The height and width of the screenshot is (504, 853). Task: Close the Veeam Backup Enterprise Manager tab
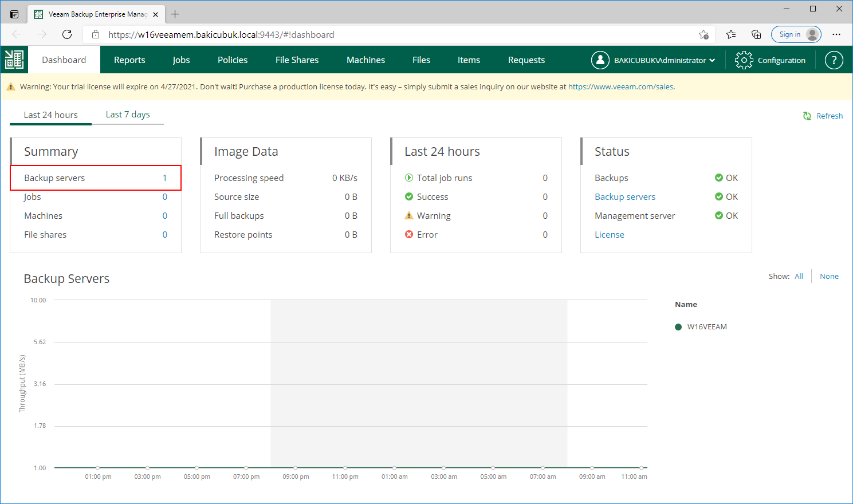coord(156,14)
